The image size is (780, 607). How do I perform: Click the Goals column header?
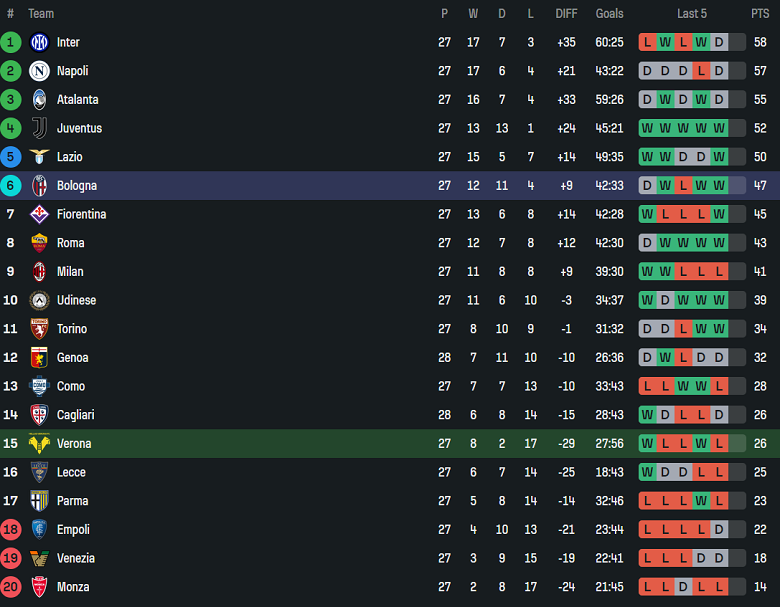point(609,14)
